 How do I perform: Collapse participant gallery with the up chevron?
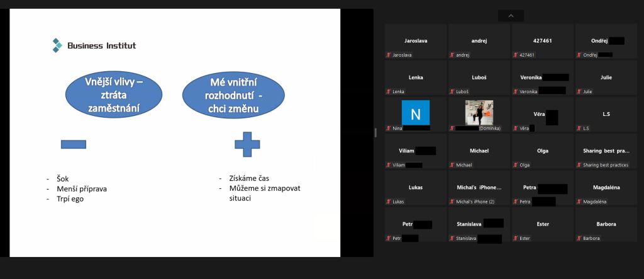tap(511, 16)
